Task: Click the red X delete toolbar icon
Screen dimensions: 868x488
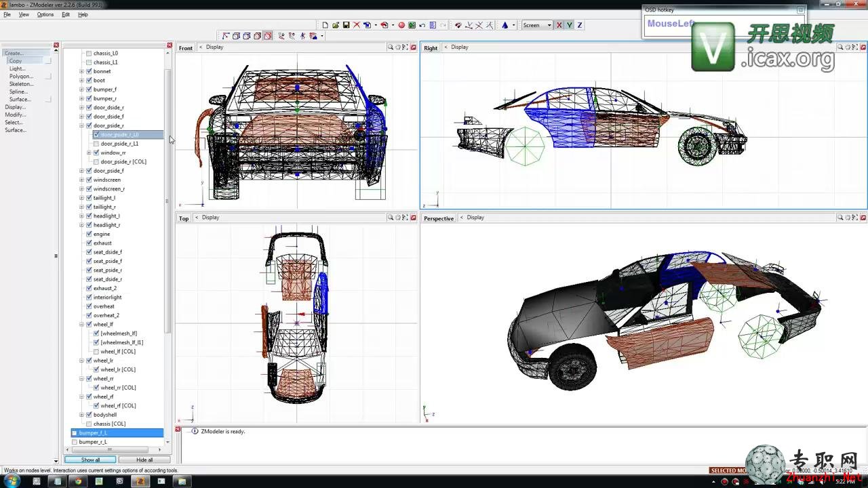Action: [357, 25]
